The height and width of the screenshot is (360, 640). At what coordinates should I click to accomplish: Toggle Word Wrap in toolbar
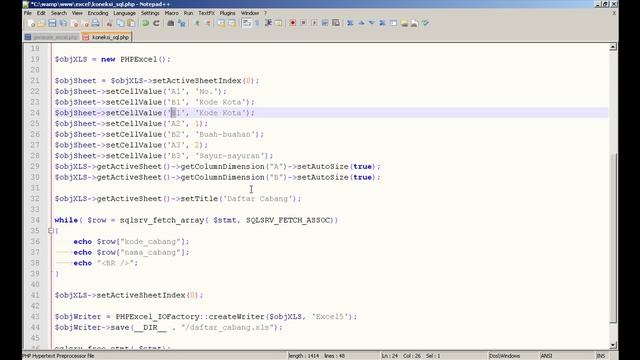[x=247, y=23]
